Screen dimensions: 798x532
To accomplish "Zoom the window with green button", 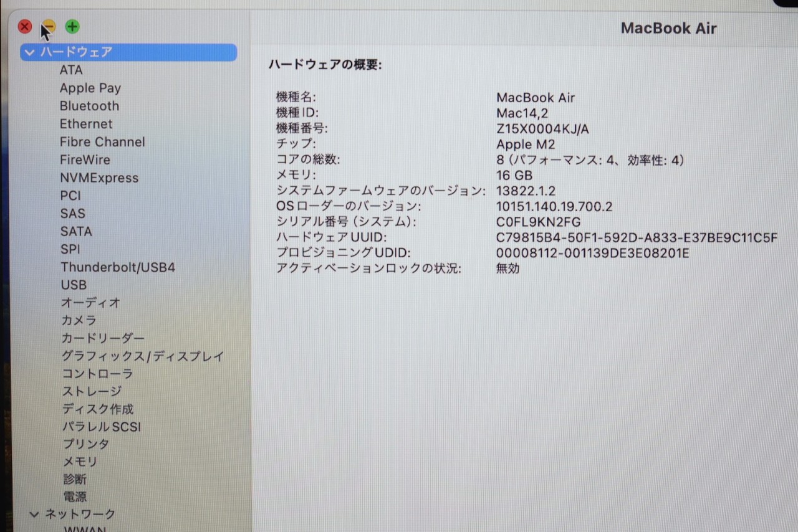I will point(72,27).
